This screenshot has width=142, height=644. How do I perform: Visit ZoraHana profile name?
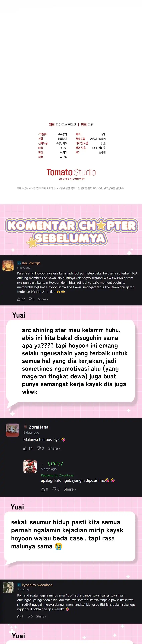coord(39,427)
